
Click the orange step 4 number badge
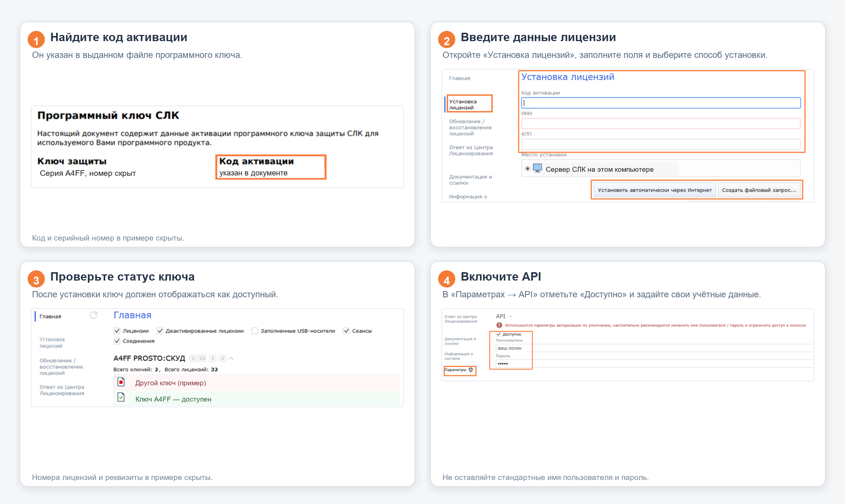(x=447, y=279)
